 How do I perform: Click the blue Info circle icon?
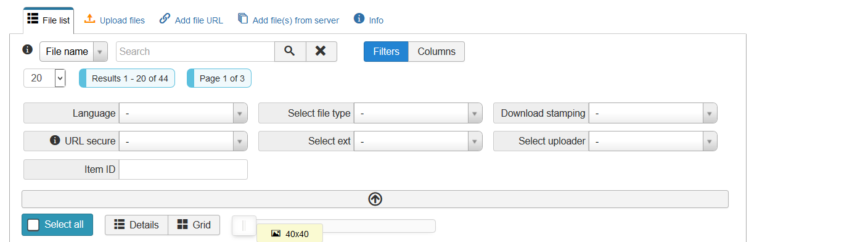[359, 19]
